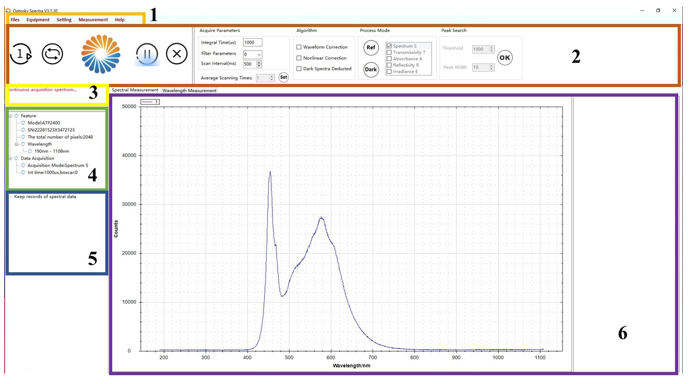The height and width of the screenshot is (384, 693).
Task: Enable Waveform Correction checkbox
Action: 299,47
